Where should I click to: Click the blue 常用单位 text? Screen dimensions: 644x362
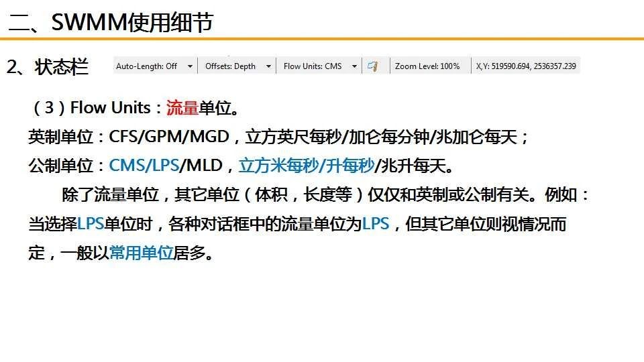coord(141,253)
